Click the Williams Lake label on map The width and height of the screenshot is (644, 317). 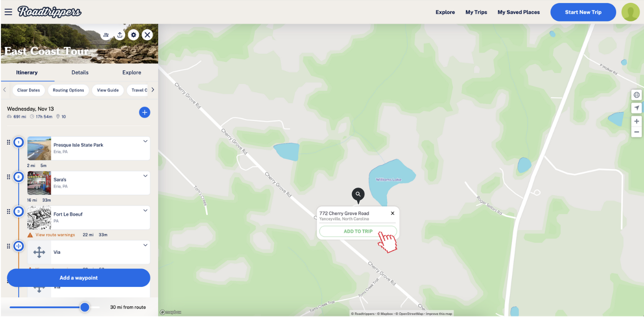coord(389,179)
